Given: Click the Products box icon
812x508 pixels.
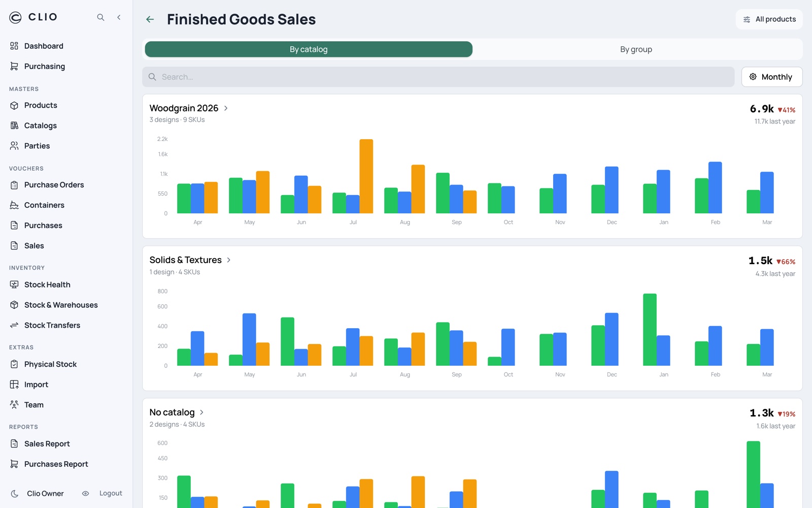Looking at the screenshot, I should pos(14,105).
